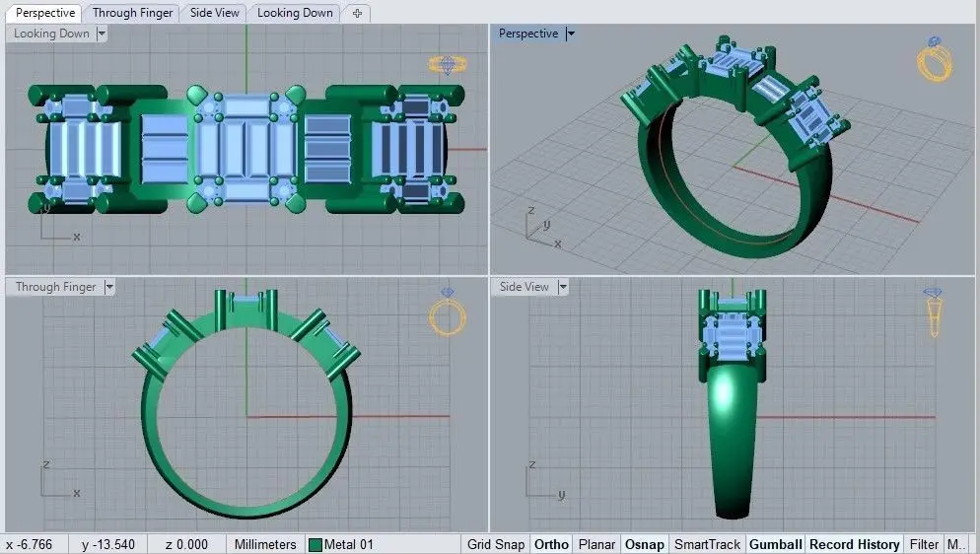Click the Metal 01 green layer color swatch

(315, 544)
